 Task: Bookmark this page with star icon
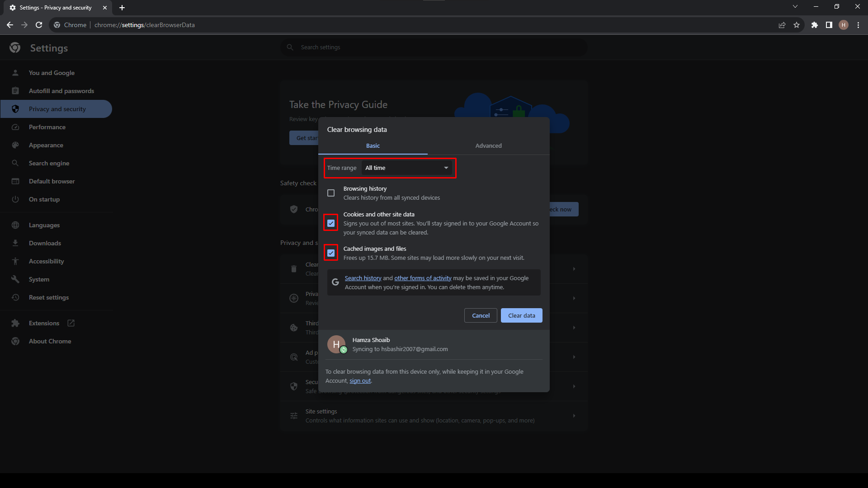[797, 25]
